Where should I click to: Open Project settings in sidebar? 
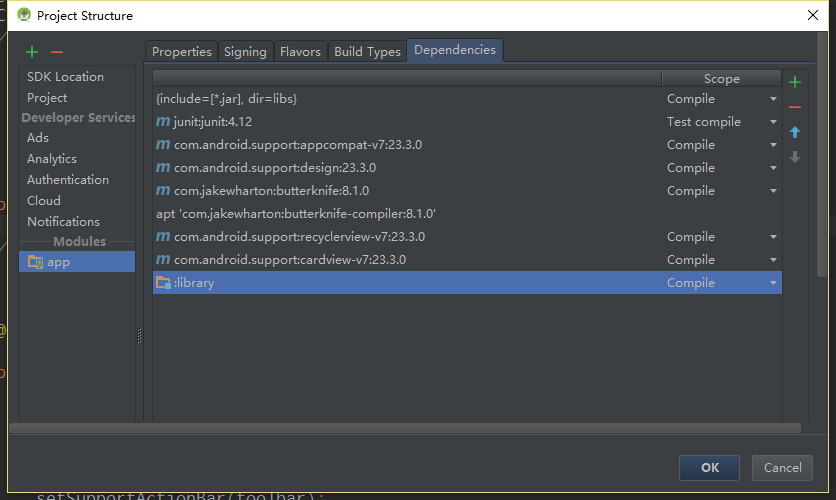tap(47, 98)
